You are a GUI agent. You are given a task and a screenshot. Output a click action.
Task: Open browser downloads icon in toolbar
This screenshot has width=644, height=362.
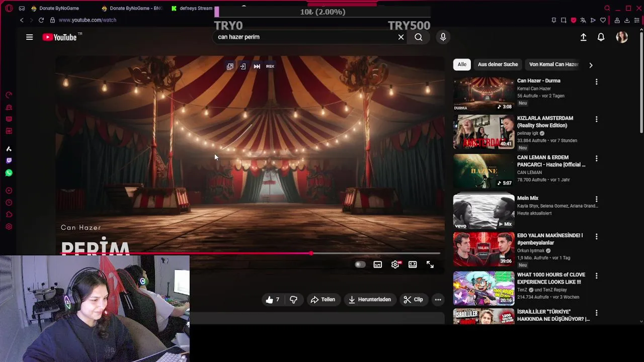627,20
